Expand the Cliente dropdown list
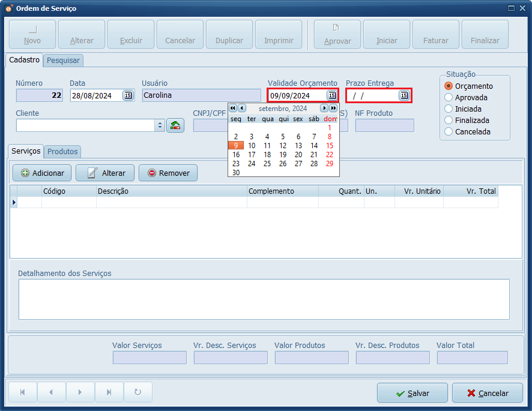Screen dimensions: 532x411 160,125
